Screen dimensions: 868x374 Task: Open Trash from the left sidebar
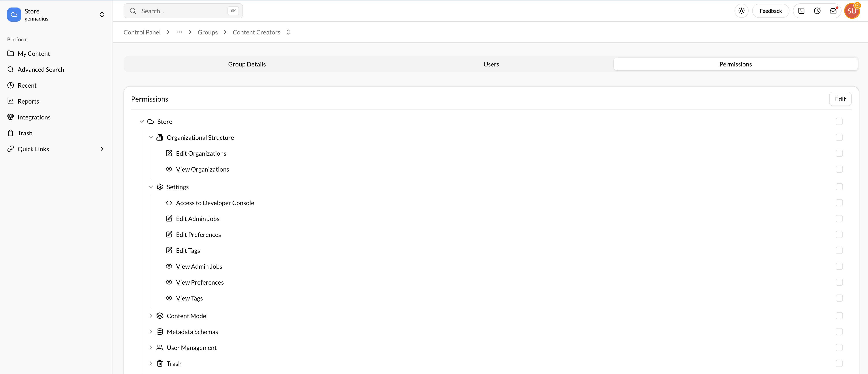click(25, 133)
